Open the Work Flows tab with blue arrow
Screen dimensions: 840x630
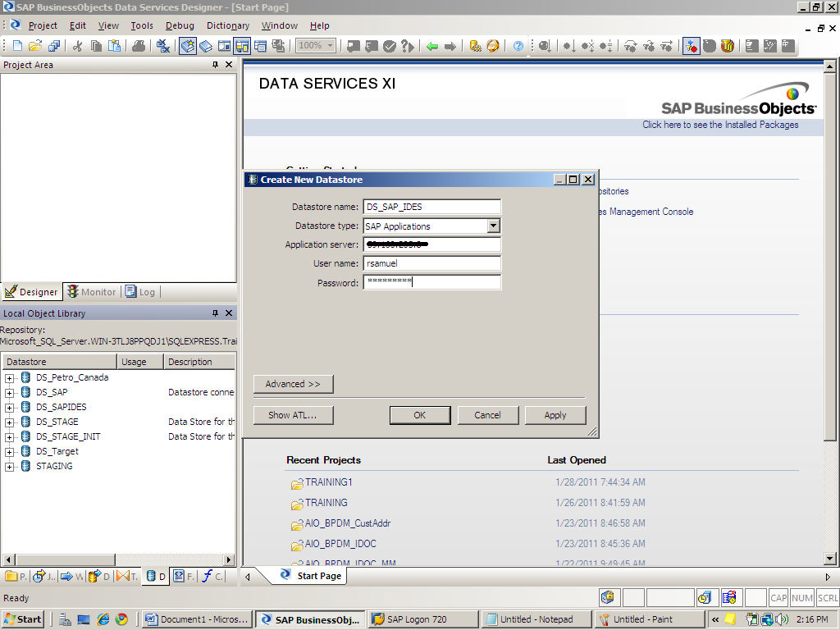(x=72, y=577)
